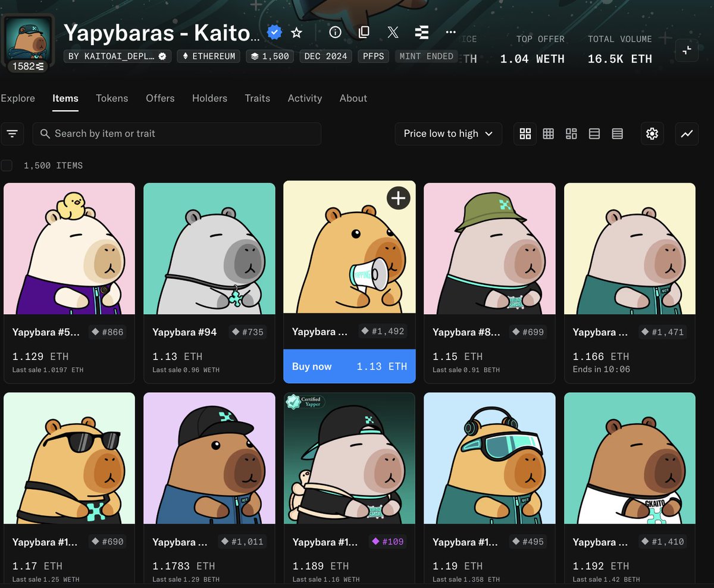This screenshot has height=588, width=714.
Task: Open the Holders tab
Action: 209,98
